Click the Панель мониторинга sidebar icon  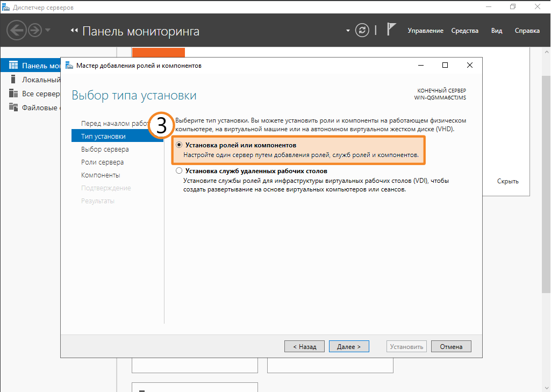[13, 66]
